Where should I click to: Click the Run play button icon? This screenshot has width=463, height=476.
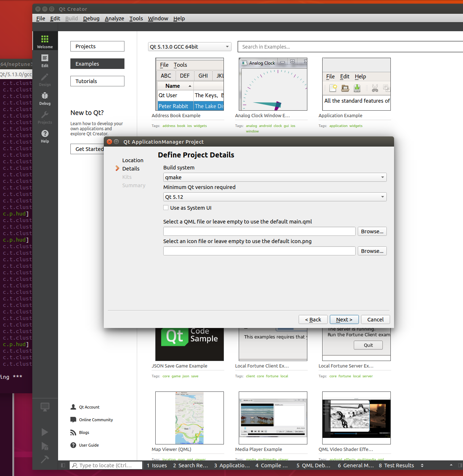click(45, 432)
